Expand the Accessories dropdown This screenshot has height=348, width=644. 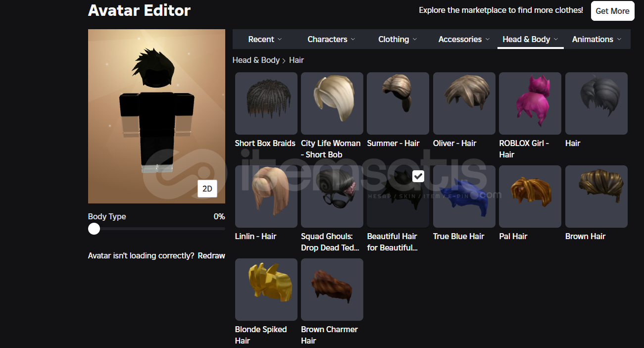pos(464,39)
